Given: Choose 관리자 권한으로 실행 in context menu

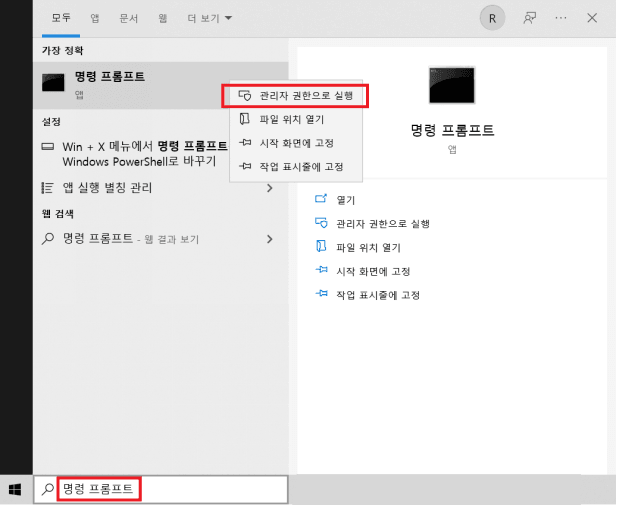Looking at the screenshot, I should coord(296,96).
